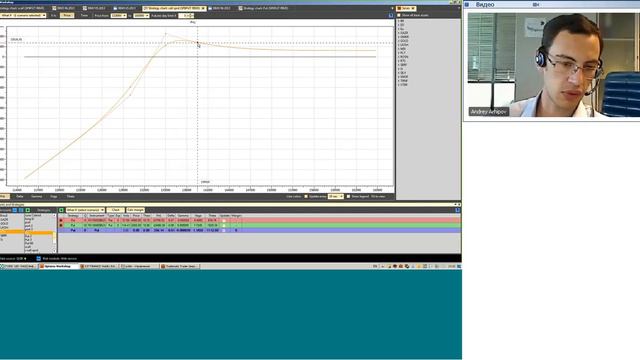The width and height of the screenshot is (640, 360).
Task: Switch to the Strategy charts Put tab
Action: click(263, 8)
